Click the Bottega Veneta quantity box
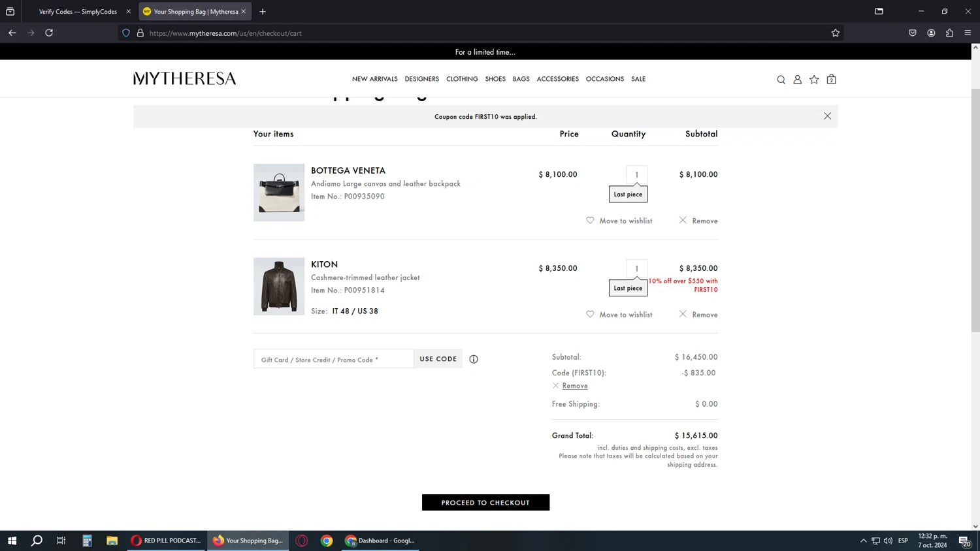 [x=637, y=174]
